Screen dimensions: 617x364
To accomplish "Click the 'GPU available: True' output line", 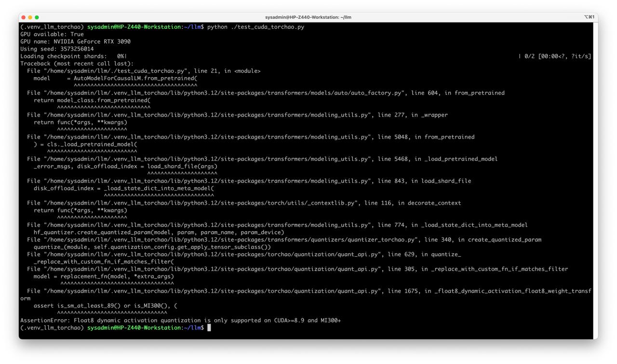I will (x=52, y=34).
